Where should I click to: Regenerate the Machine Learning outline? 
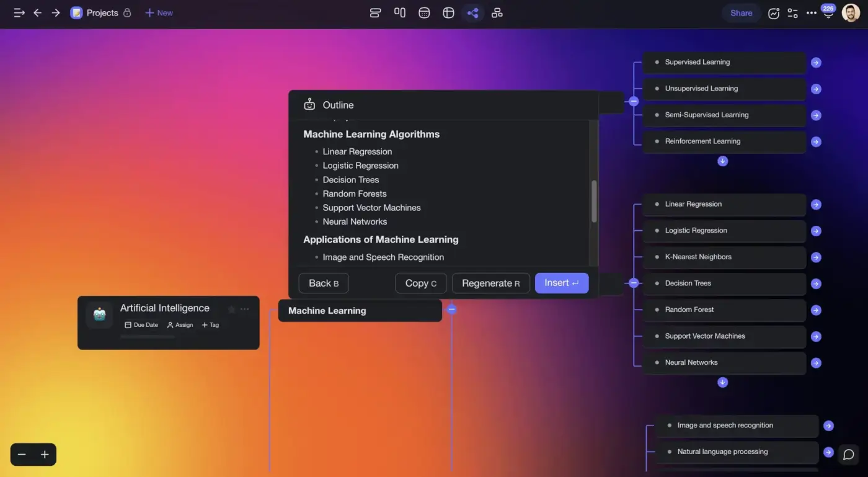coord(490,283)
